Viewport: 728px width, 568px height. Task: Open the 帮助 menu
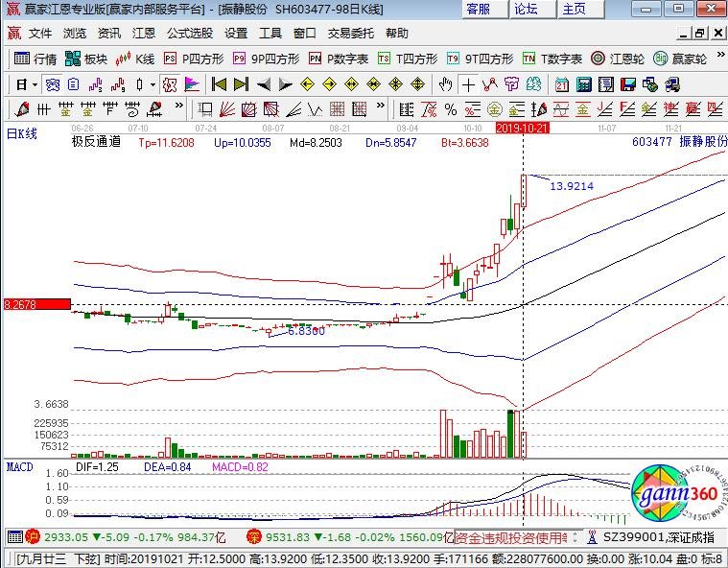(x=397, y=34)
